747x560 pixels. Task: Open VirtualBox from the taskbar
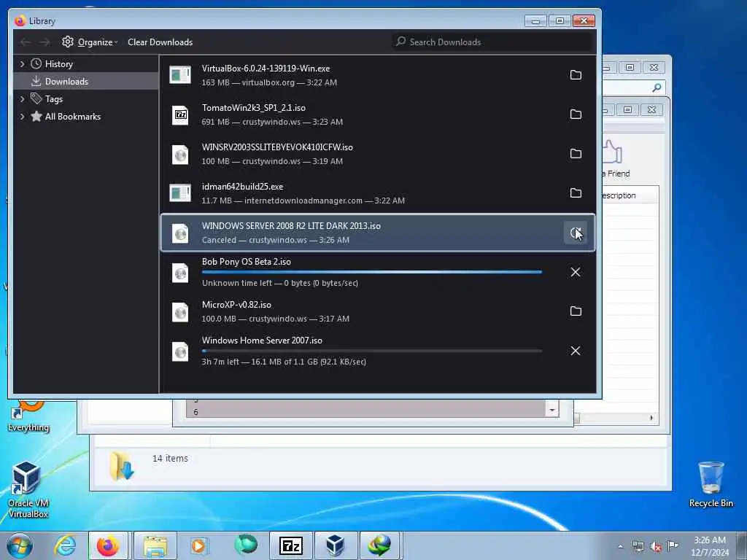[336, 545]
